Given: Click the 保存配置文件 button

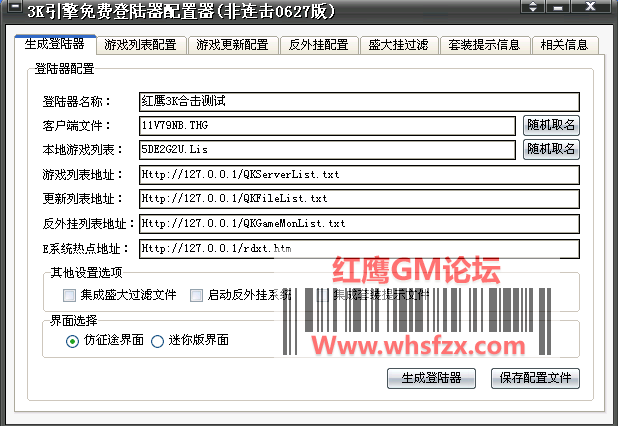Looking at the screenshot, I should click(535, 378).
